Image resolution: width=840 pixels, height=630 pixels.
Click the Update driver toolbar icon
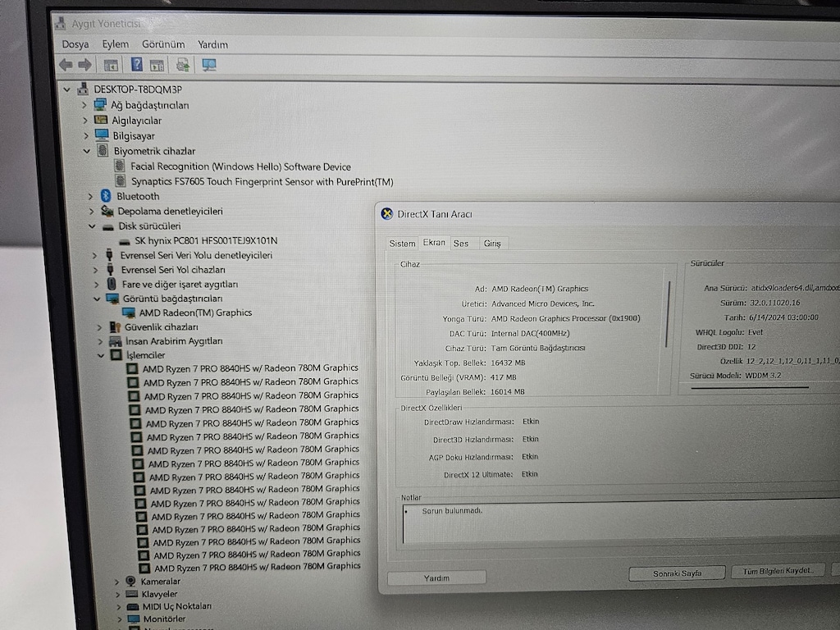pos(183,66)
